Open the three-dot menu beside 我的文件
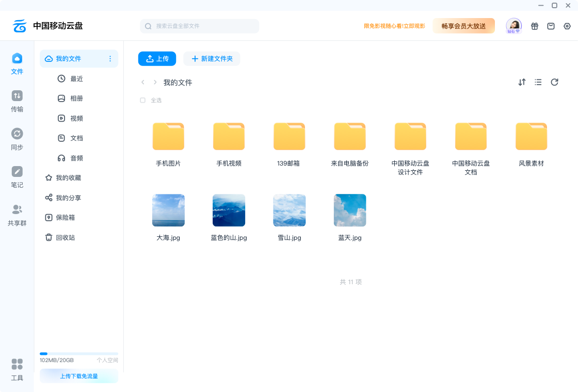The width and height of the screenshot is (578, 392). coord(110,59)
